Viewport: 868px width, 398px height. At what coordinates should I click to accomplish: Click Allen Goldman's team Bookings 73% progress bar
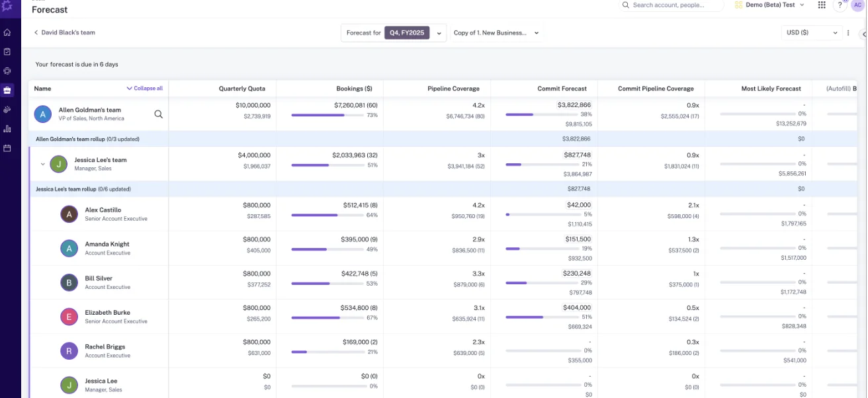[327, 115]
